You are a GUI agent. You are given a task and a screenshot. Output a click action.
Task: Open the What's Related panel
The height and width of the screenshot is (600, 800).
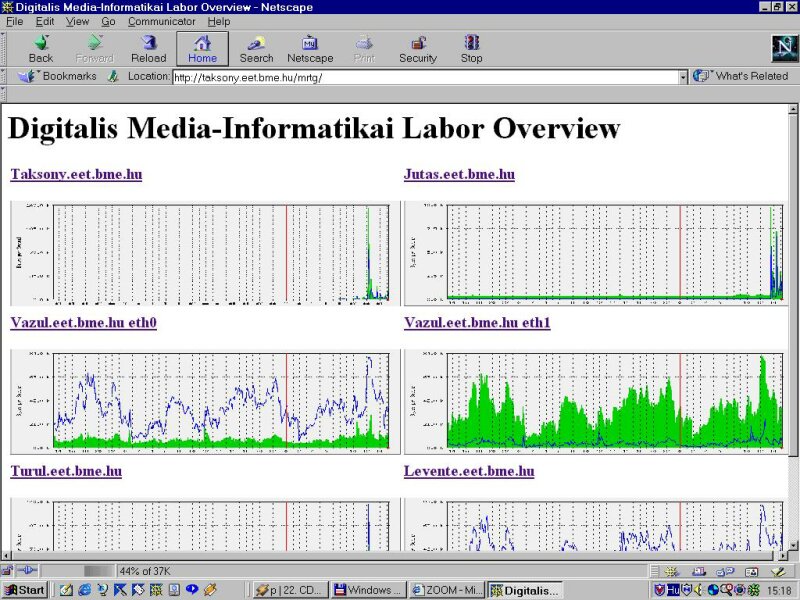click(742, 76)
